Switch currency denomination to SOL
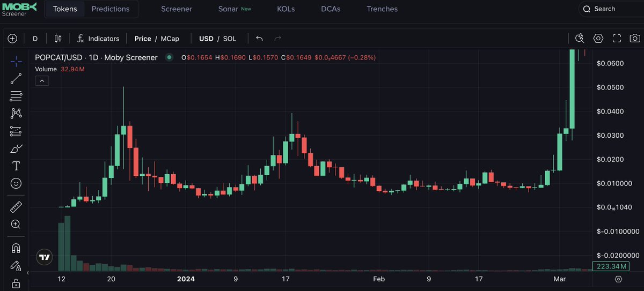This screenshot has width=644, height=291. pyautogui.click(x=230, y=39)
